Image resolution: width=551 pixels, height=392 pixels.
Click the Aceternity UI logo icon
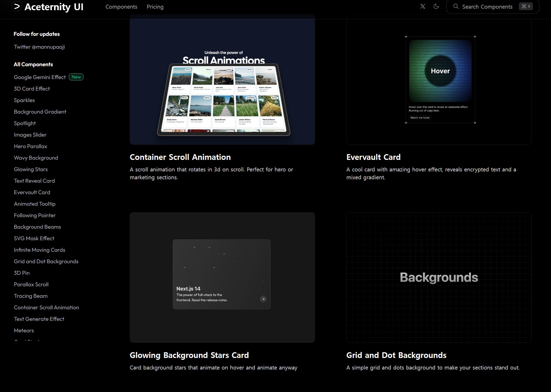tap(17, 7)
